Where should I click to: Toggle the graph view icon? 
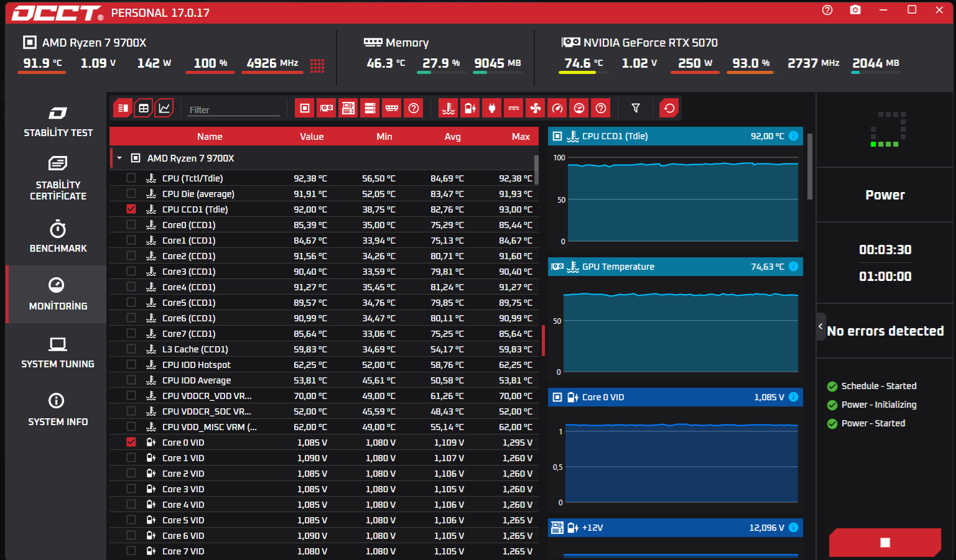pyautogui.click(x=164, y=108)
